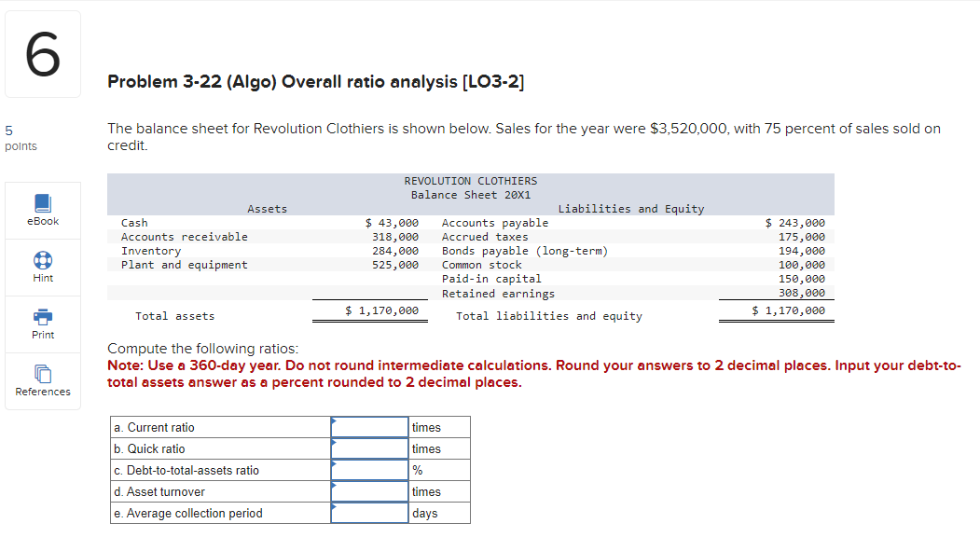The image size is (980, 551).
Task: Open the References panel
Action: click(42, 381)
